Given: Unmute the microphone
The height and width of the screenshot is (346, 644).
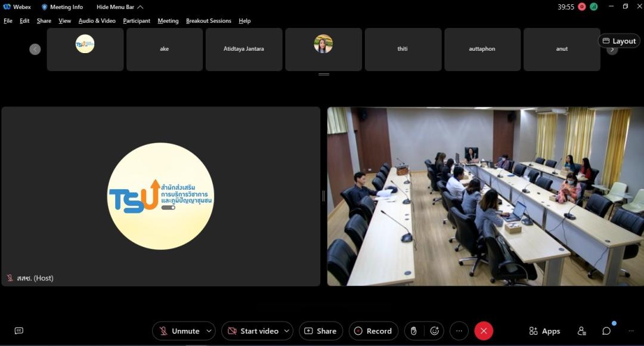Looking at the screenshot, I should pos(179,331).
